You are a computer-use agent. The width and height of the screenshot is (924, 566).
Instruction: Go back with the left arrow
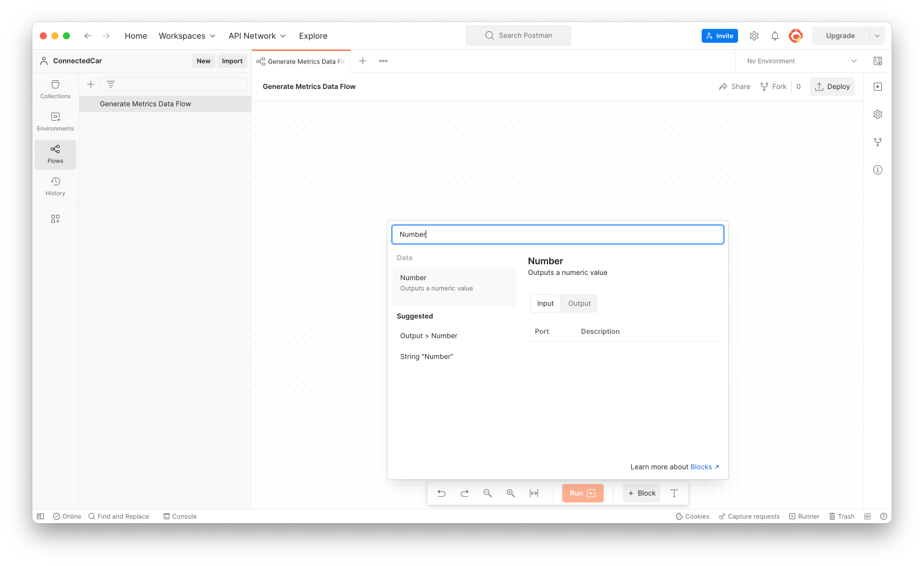88,36
